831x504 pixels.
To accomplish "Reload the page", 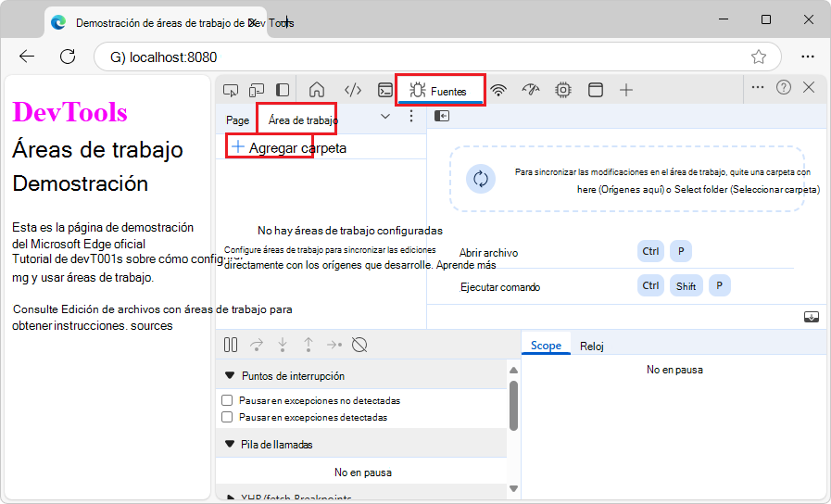I will [x=68, y=57].
